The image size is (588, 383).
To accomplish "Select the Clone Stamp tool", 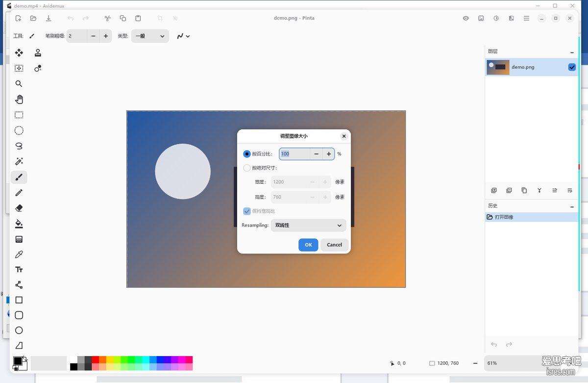I will coord(38,53).
